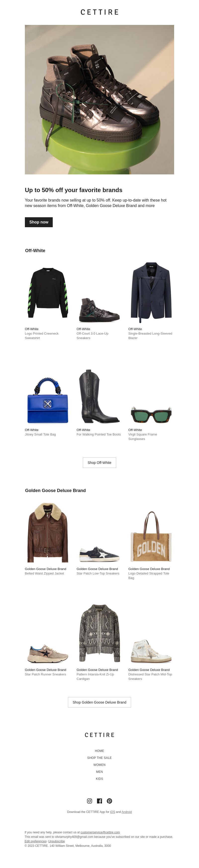
Task: Click the Unsubscribe link
Action: coord(56,841)
